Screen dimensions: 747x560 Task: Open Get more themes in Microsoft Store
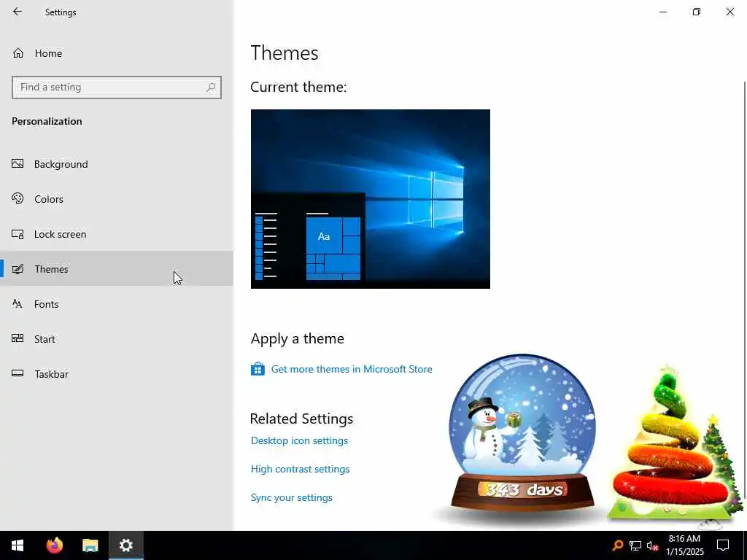coord(352,369)
